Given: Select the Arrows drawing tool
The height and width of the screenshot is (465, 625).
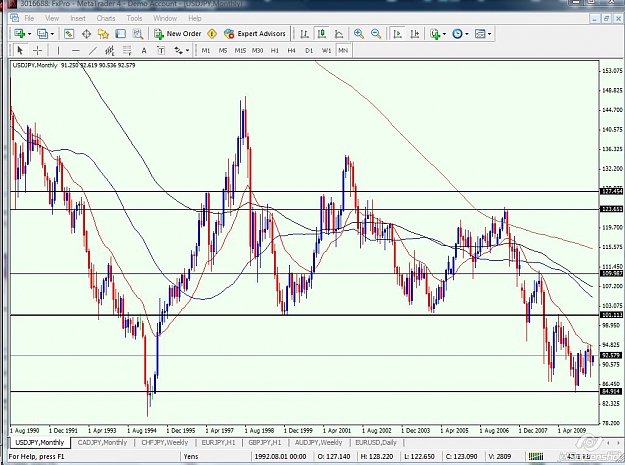Looking at the screenshot, I should point(178,51).
